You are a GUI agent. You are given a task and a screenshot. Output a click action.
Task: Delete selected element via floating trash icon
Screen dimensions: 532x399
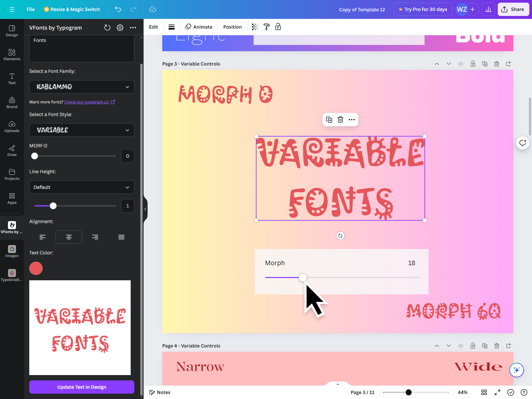click(340, 120)
